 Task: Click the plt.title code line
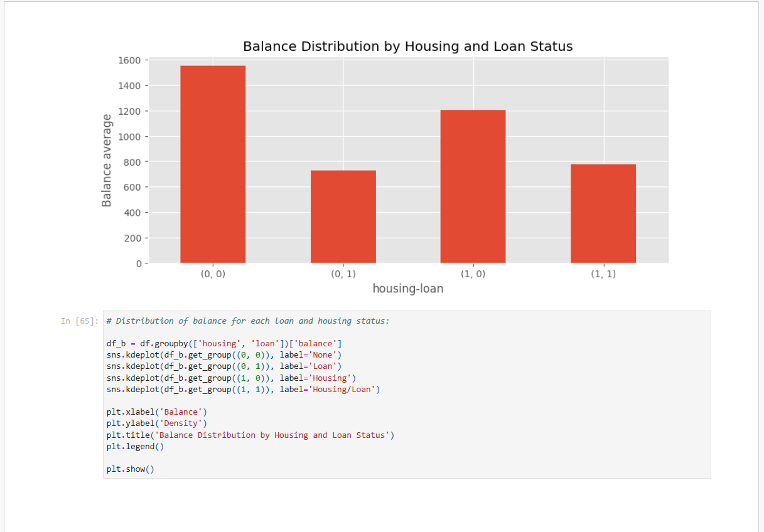point(250,435)
